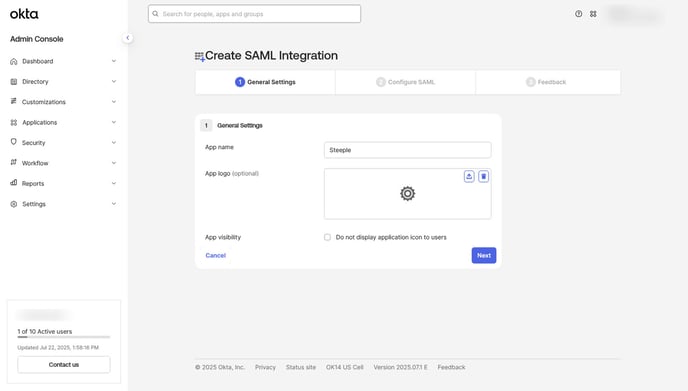This screenshot has height=391, width=688.
Task: Click the Next button
Action: (x=484, y=255)
